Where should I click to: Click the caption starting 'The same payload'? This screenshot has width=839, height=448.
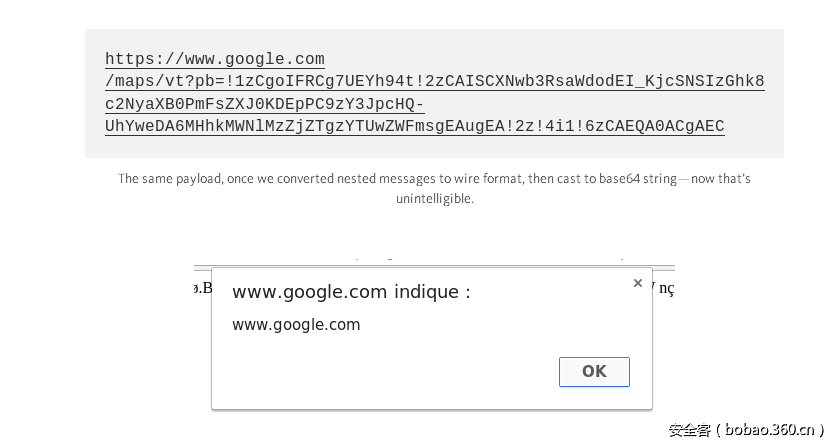pyautogui.click(x=434, y=179)
